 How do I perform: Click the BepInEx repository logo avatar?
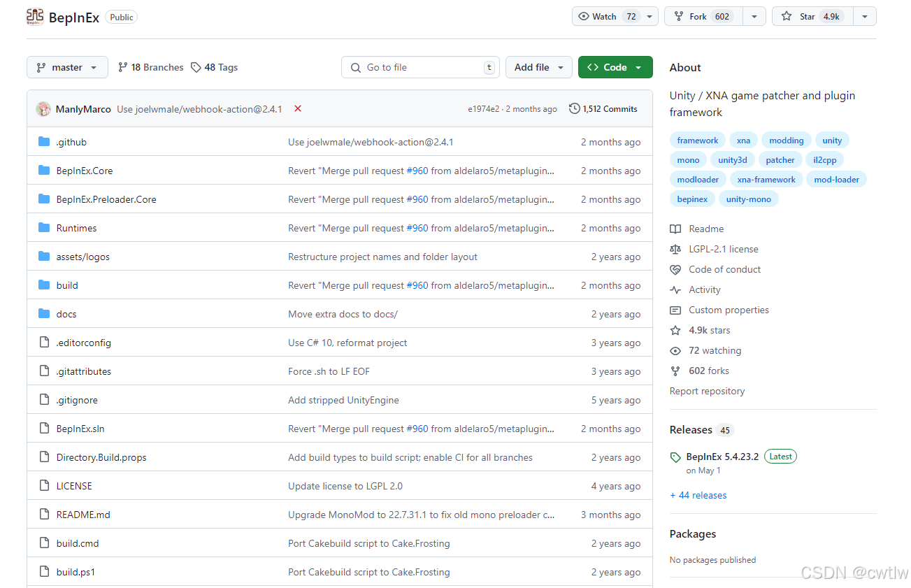pos(35,17)
